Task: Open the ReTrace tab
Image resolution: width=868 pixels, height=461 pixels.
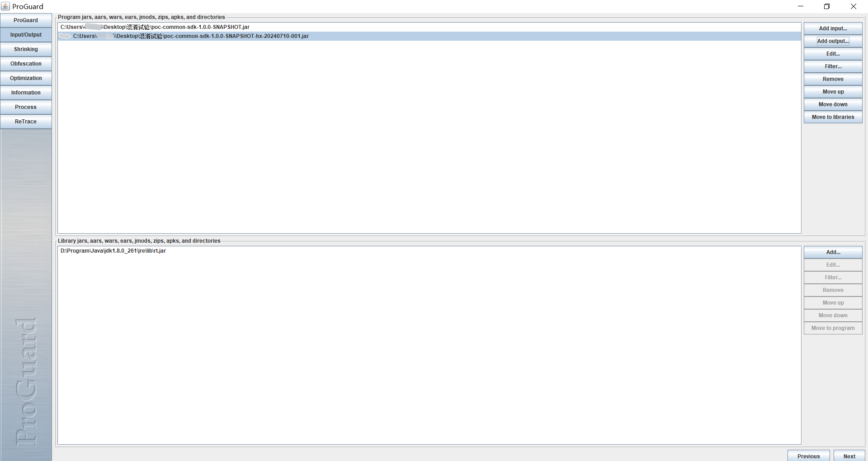Action: (x=26, y=122)
